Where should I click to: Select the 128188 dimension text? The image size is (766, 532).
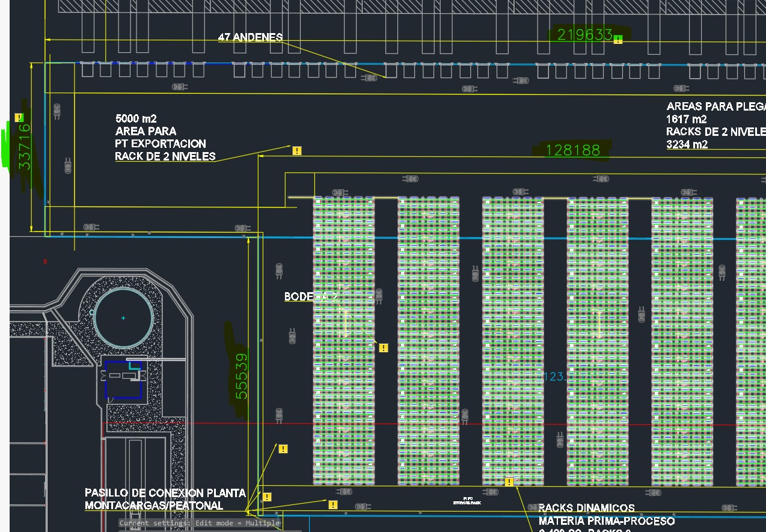tap(572, 150)
